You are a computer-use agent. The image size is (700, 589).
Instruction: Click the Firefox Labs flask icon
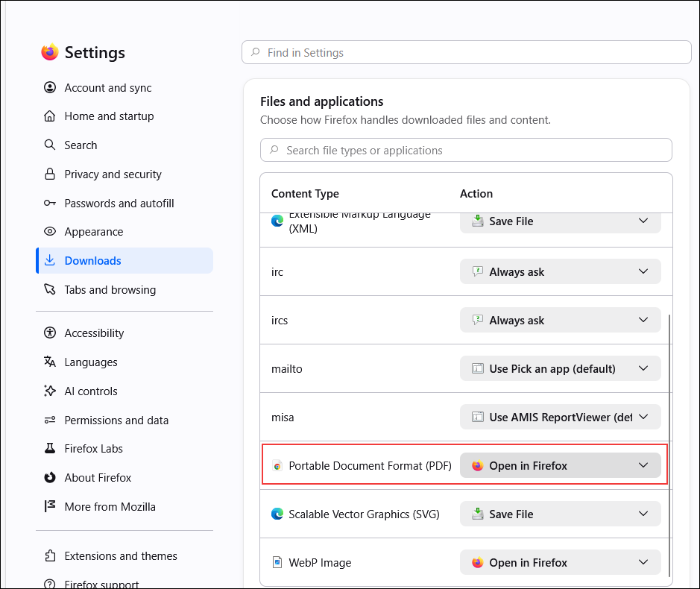tap(50, 448)
